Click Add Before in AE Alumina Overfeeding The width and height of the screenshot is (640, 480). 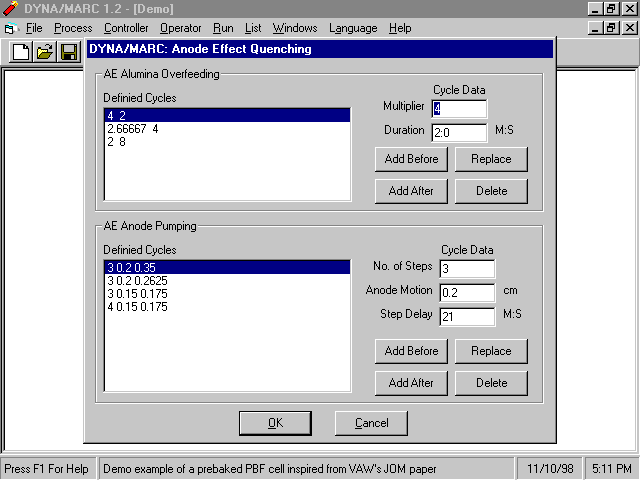(x=411, y=159)
